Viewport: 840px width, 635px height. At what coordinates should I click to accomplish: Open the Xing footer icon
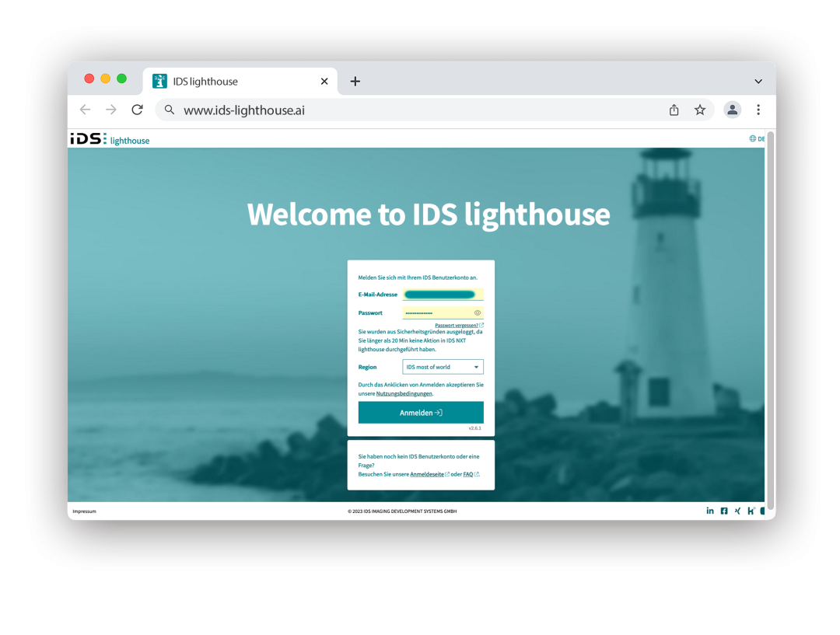737,511
